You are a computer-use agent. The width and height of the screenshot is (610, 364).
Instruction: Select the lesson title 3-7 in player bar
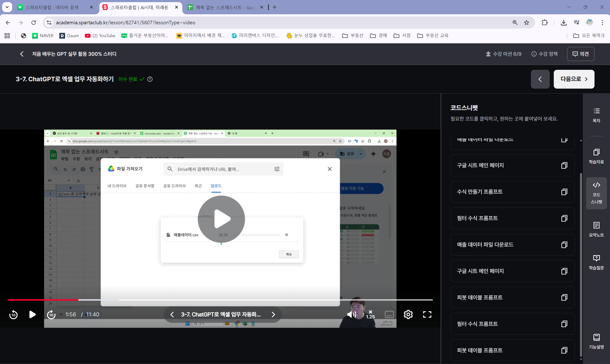coord(221,314)
